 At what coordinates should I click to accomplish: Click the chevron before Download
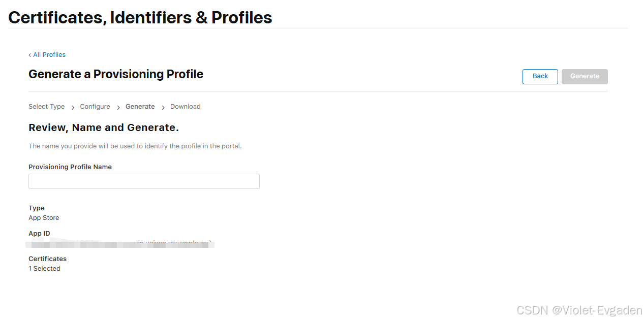point(163,107)
